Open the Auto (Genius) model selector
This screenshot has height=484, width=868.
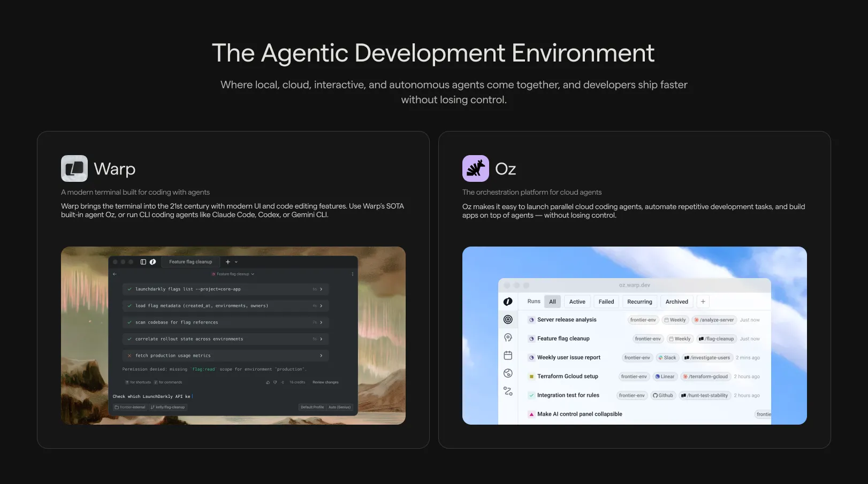[339, 407]
